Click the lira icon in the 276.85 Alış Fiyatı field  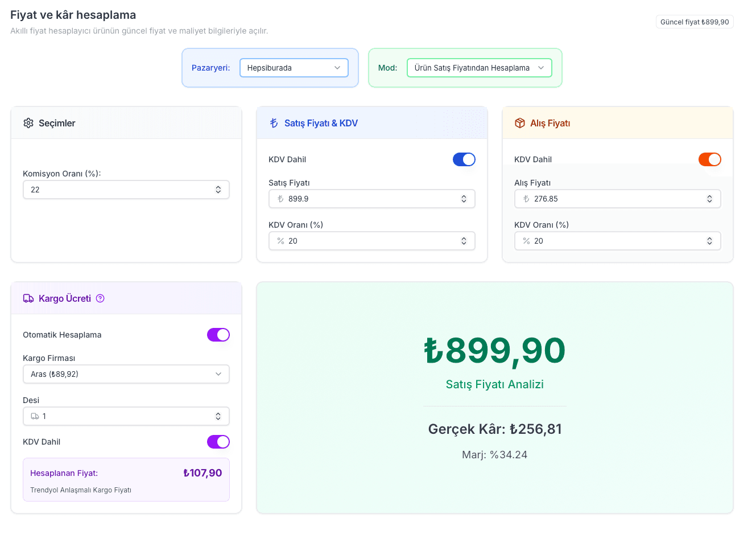(x=526, y=199)
